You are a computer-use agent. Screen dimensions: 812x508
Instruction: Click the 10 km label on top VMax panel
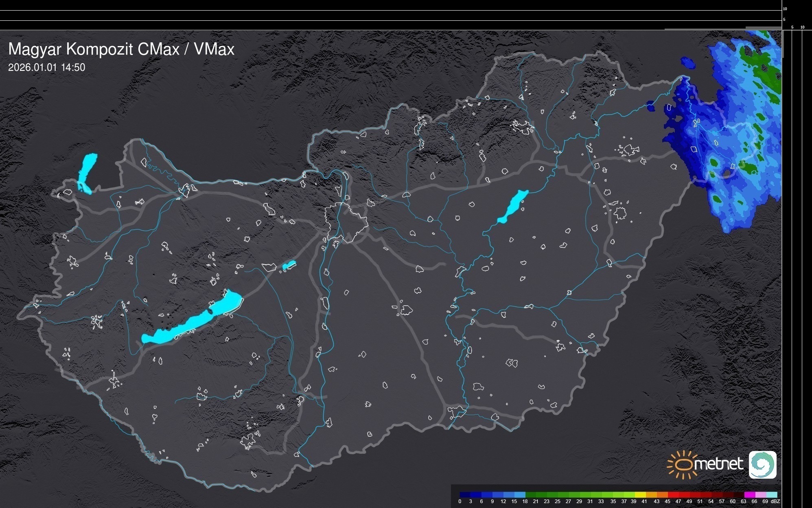[x=785, y=9]
